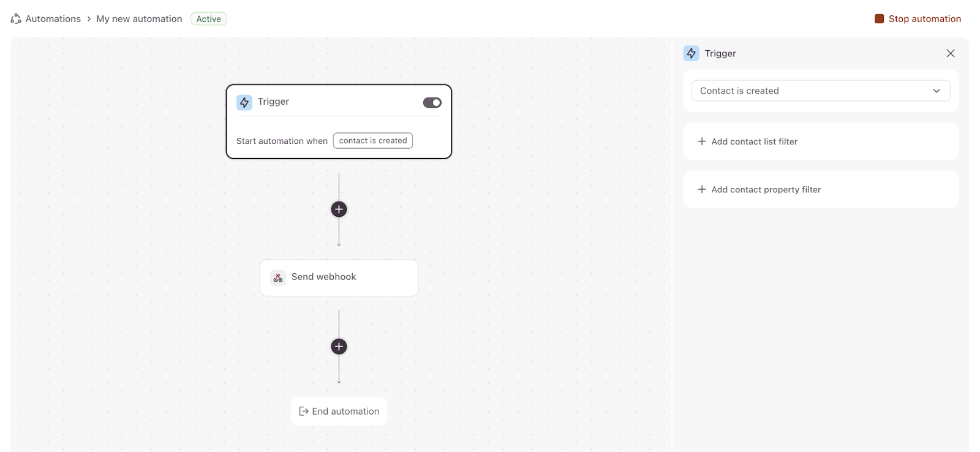Add a step after Send webhook node
Screen dimensions: 980x452
(339, 347)
